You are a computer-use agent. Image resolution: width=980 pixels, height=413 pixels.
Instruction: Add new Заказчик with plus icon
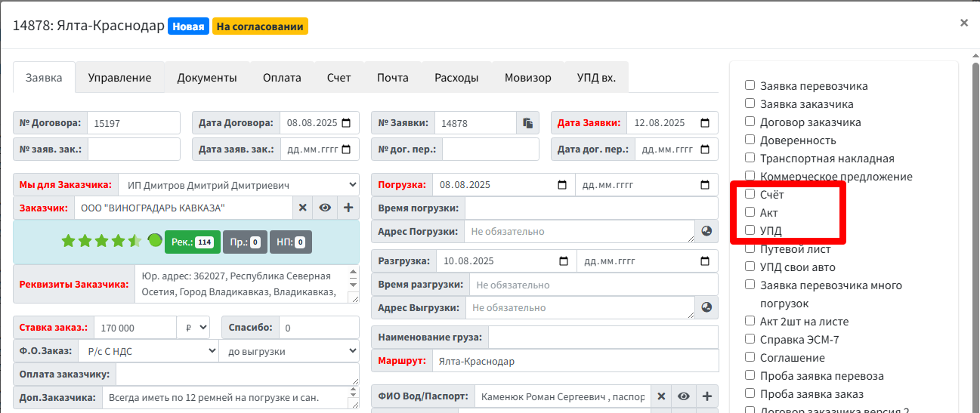(x=348, y=208)
